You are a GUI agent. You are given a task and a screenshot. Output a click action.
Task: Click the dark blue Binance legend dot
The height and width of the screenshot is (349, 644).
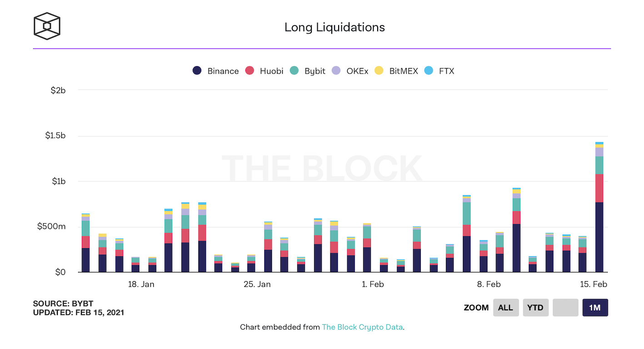[197, 71]
